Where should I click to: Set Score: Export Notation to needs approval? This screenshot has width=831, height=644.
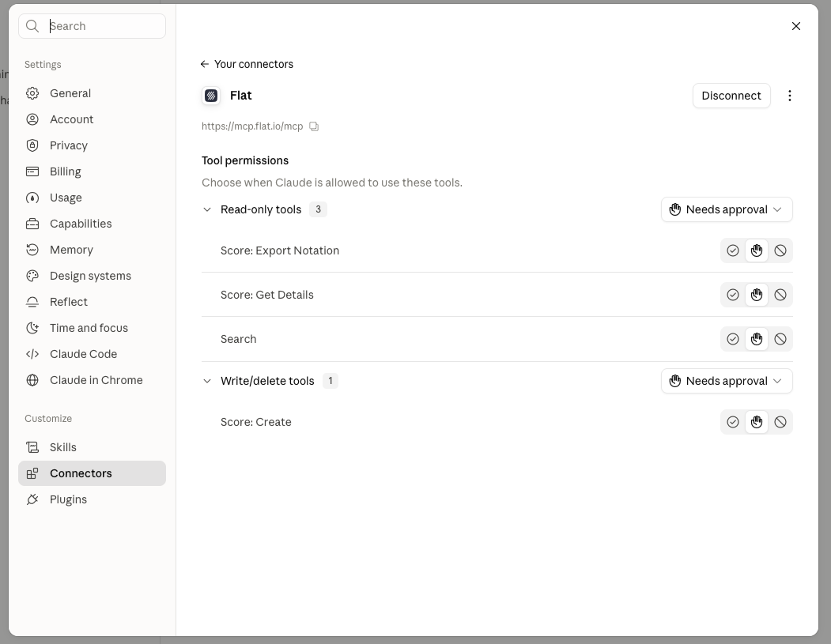tap(757, 250)
